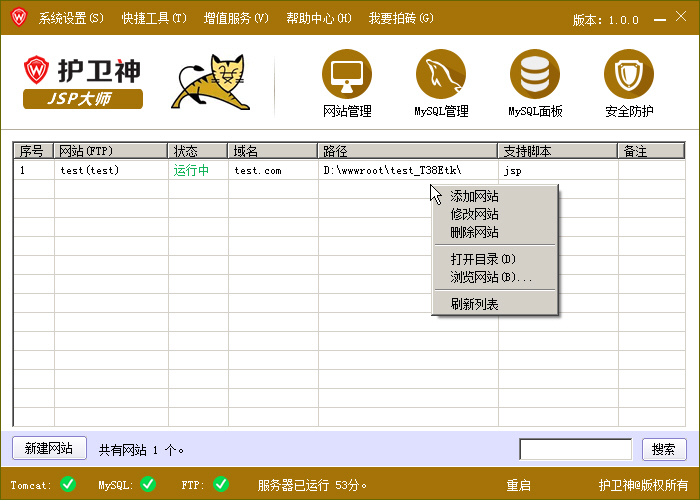This screenshot has height=500, width=700.
Task: Click the 路径 column header
Action: pos(408,151)
